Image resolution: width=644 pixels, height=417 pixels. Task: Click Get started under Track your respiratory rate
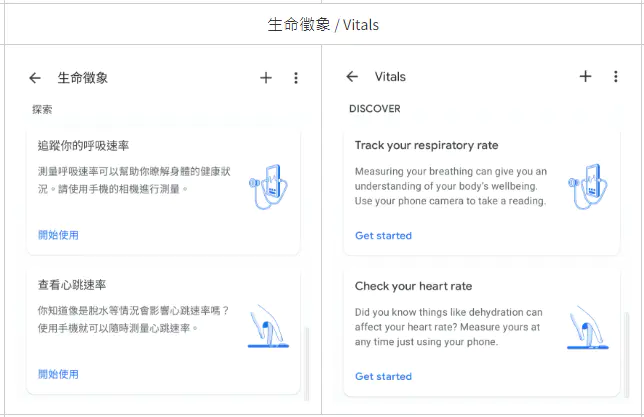[383, 236]
